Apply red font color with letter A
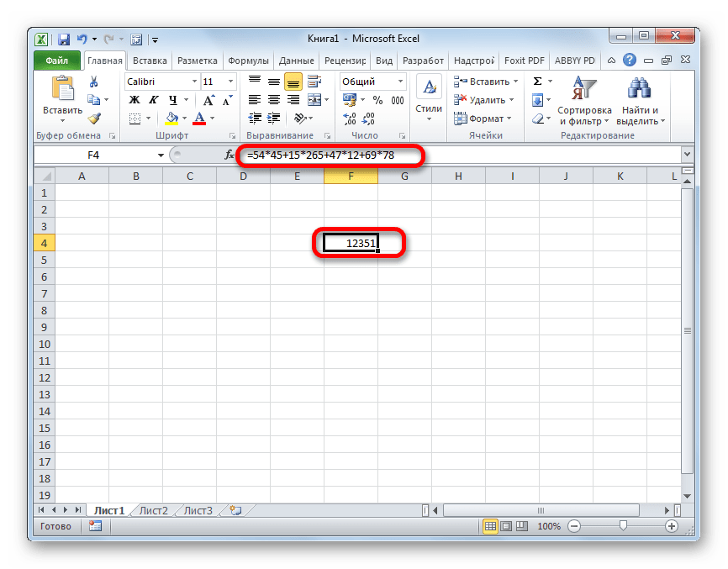The height and width of the screenshot is (569, 728). click(199, 119)
